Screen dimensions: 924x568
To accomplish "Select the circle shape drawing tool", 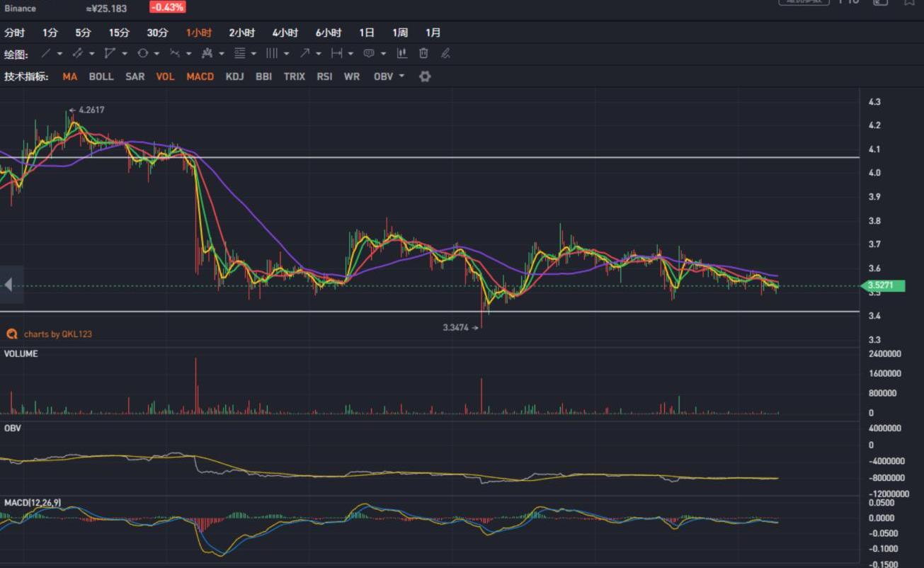I will 143,53.
